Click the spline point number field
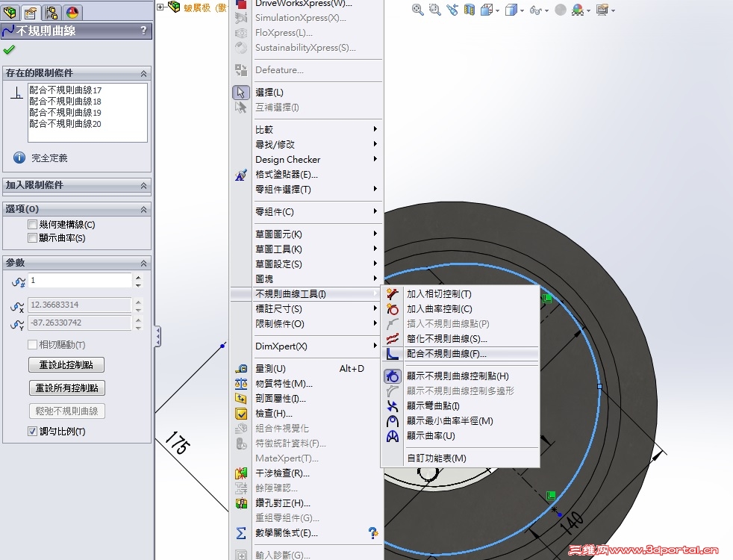This screenshot has width=733, height=560. 80,281
